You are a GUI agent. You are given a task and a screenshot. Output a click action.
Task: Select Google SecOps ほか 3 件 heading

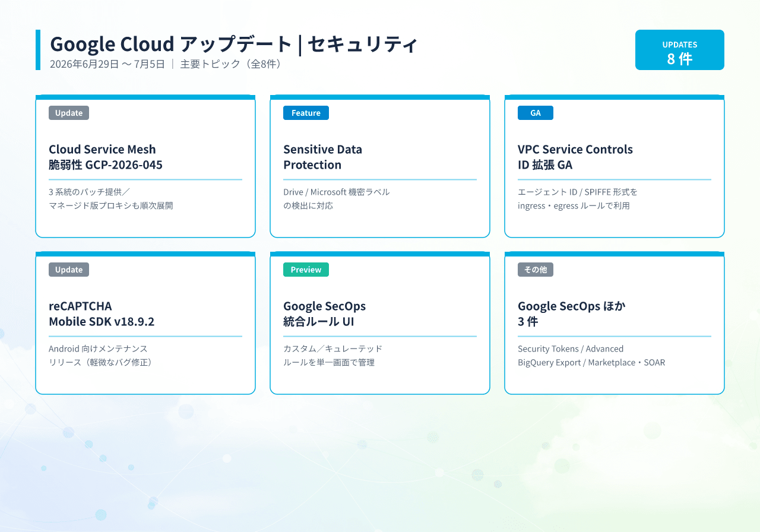572,313
